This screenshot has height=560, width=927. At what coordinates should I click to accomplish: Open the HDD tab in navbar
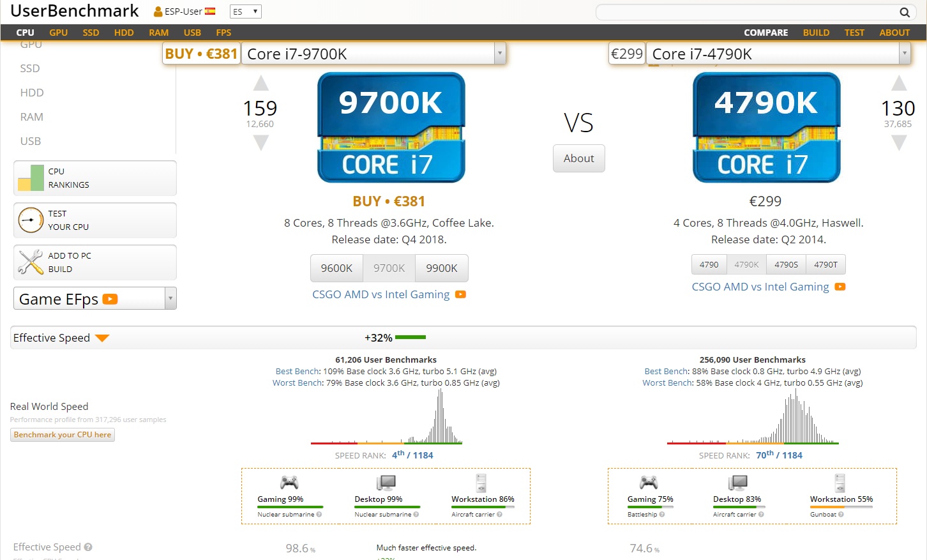pyautogui.click(x=124, y=33)
